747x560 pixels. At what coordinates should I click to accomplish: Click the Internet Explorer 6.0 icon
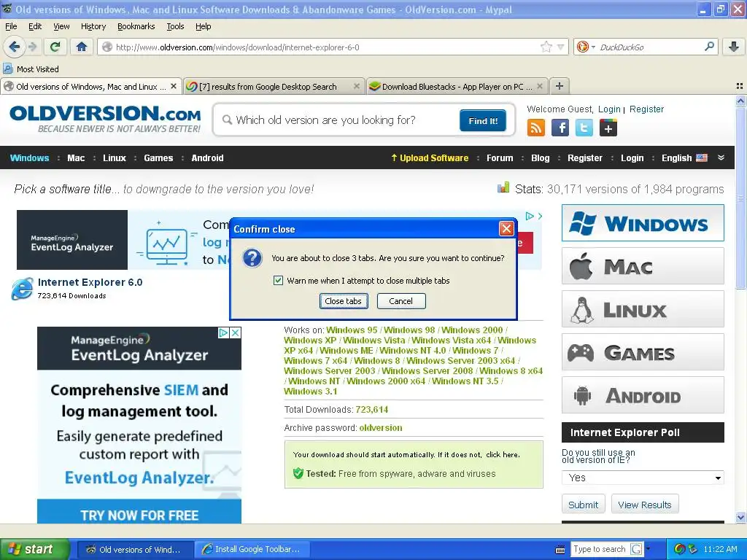pyautogui.click(x=23, y=289)
